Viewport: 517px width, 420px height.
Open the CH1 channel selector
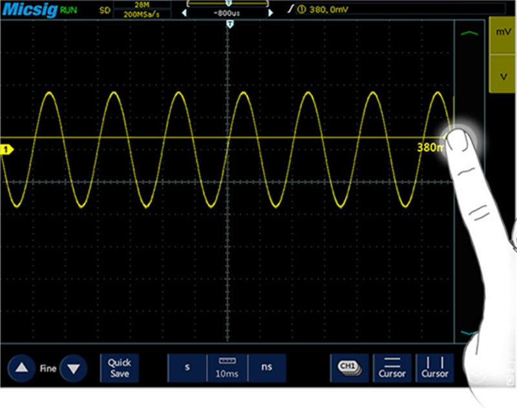(x=349, y=368)
